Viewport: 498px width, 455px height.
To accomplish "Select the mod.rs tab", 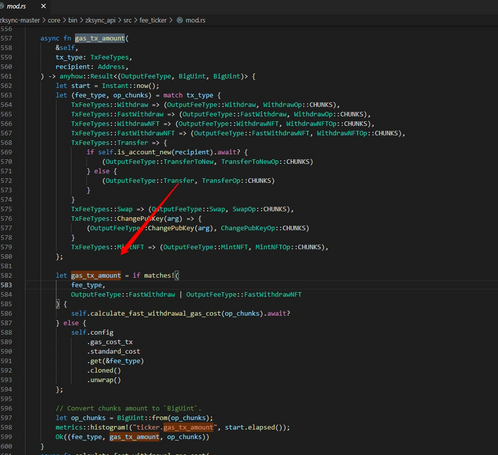I will coord(16,6).
